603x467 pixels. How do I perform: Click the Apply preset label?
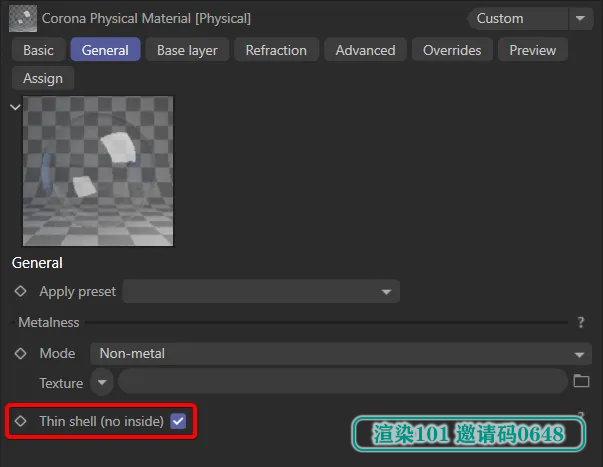click(78, 292)
